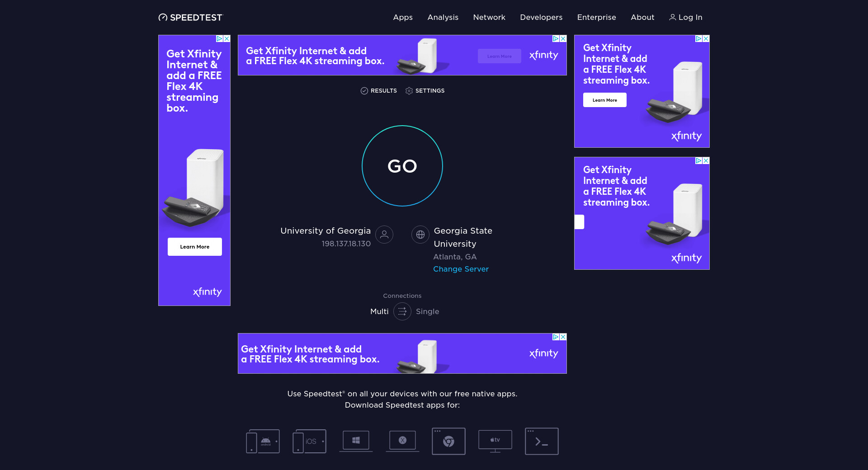Open the Enterprise navigation menu
The height and width of the screenshot is (470, 868).
596,17
